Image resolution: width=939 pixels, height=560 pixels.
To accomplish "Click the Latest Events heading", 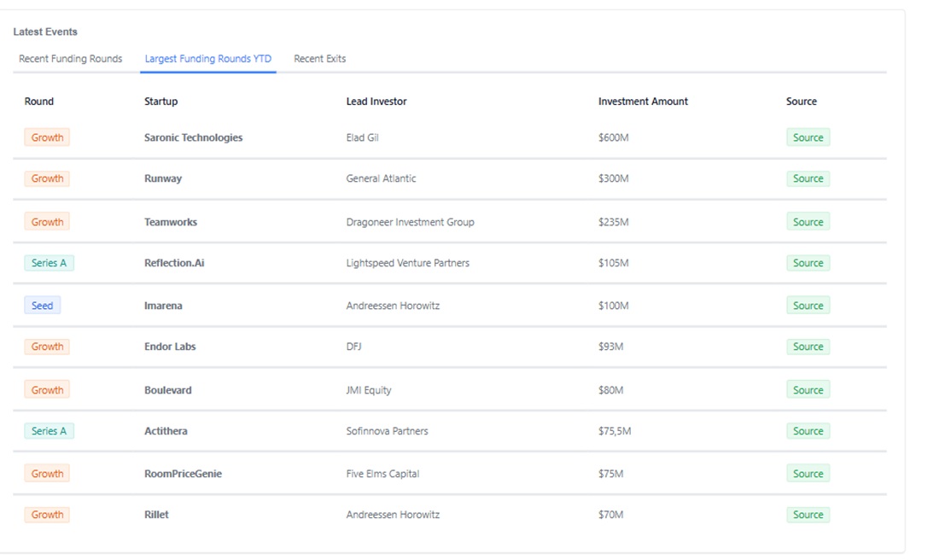I will (45, 32).
